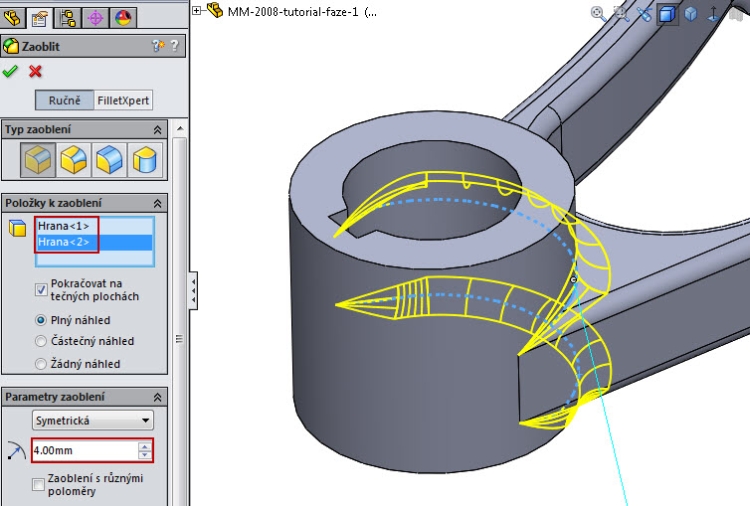Click the radius arc icon
The image size is (750, 506).
[16, 451]
